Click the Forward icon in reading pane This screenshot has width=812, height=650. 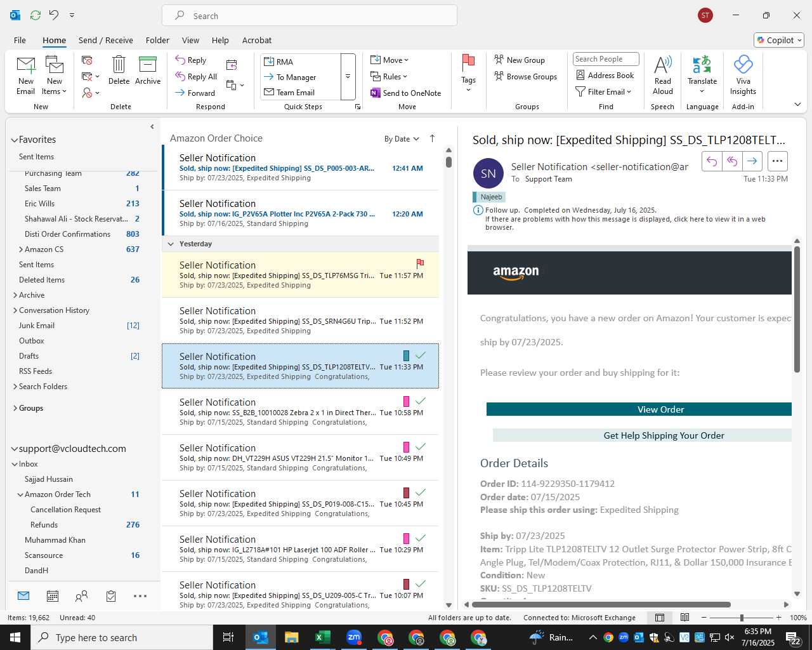tap(752, 161)
